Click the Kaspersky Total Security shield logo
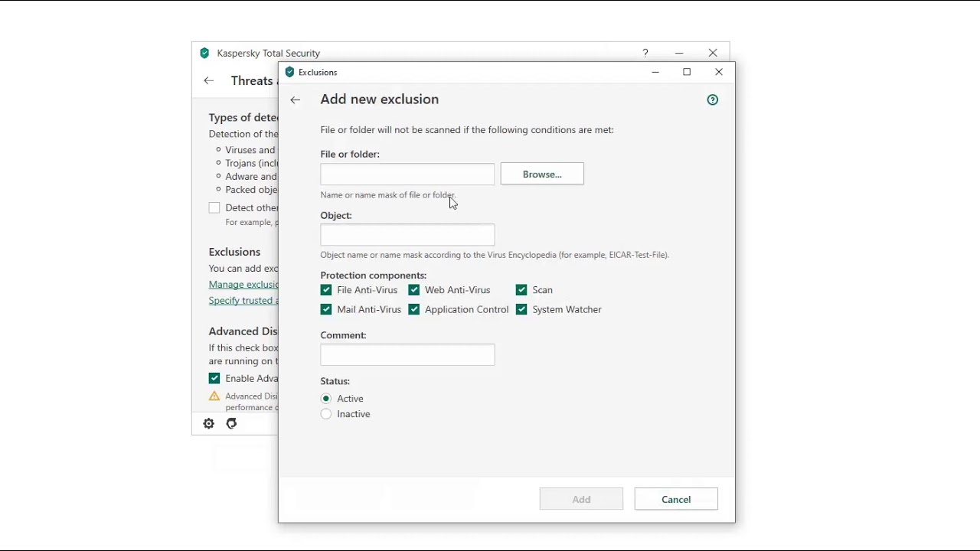980x551 pixels. 204,53
